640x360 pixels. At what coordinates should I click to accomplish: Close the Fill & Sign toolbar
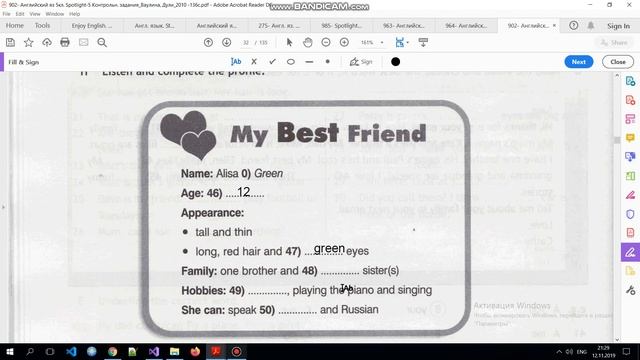click(x=618, y=62)
